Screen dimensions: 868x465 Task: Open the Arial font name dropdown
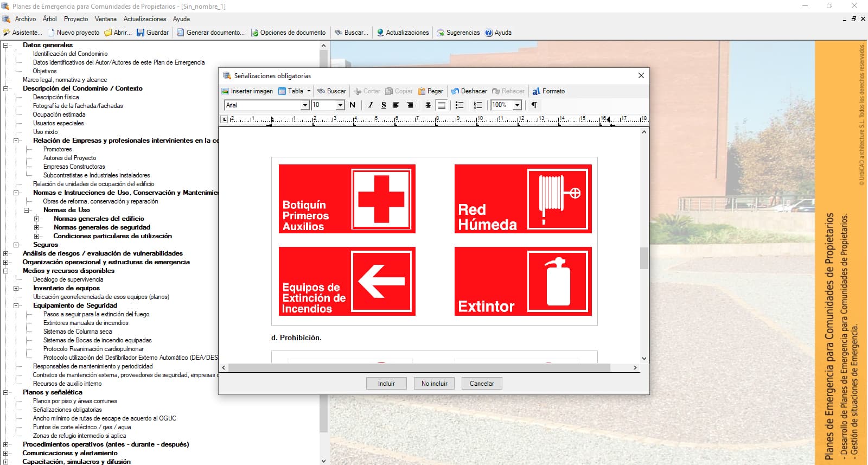click(305, 105)
